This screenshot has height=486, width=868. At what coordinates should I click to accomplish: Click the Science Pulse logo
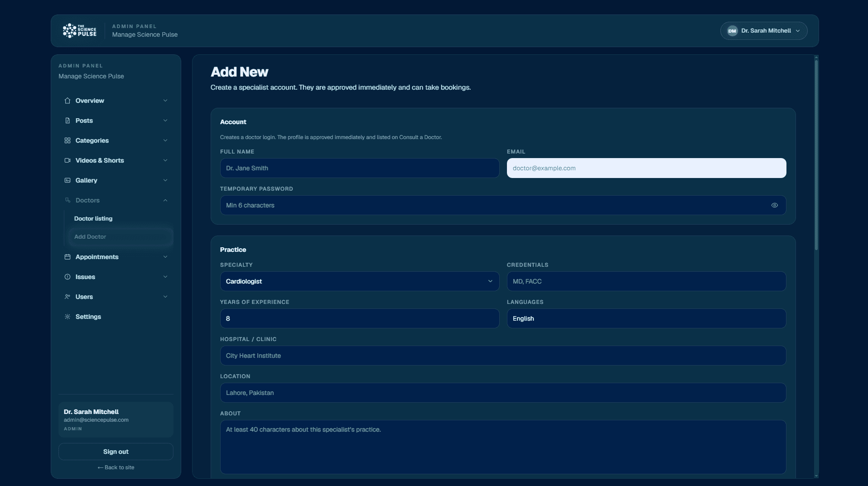(79, 31)
